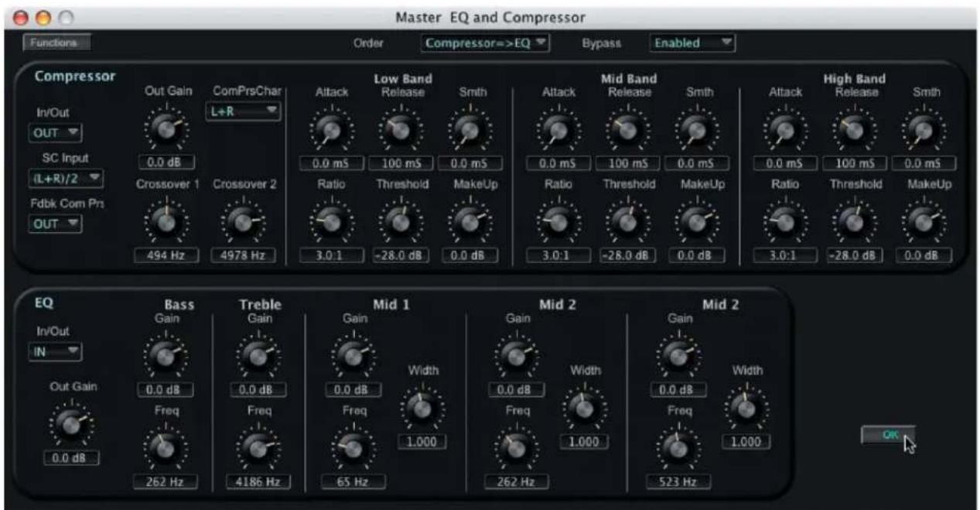Open the Bypass dropdown set to Enabled
Viewport: 980px width, 510px height.
(692, 43)
